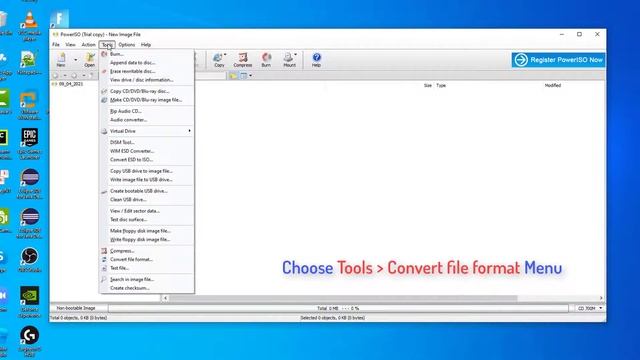This screenshot has height=360, width=640.
Task: Click the horizontal scrollbar thumb
Action: [x=343, y=298]
